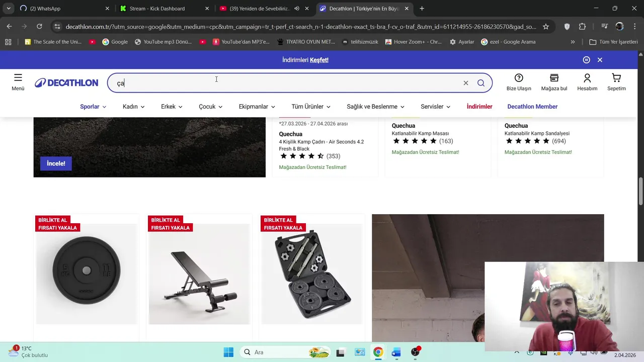Open OBS Studio from the taskbar

coord(415,352)
